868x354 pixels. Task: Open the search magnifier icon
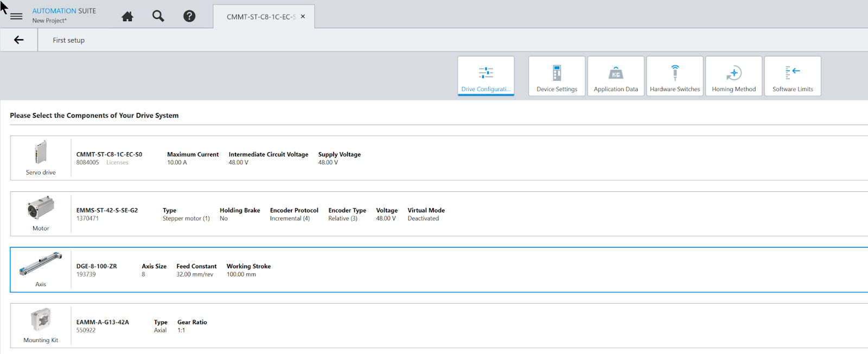(x=158, y=16)
